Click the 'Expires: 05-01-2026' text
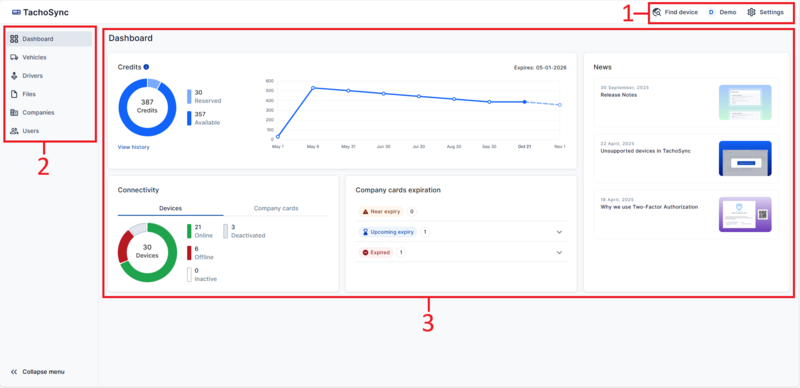Viewport: 800px width, 388px height. click(x=540, y=67)
